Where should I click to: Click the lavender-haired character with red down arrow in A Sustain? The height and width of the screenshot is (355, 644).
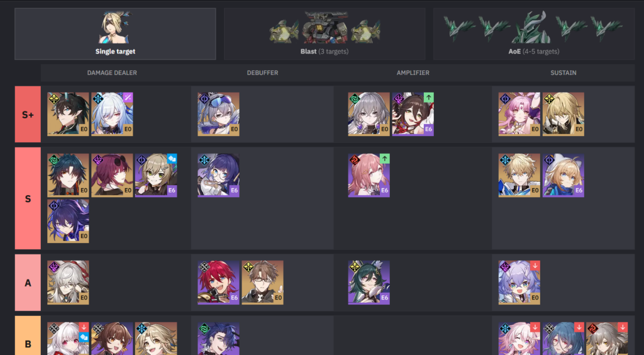pos(519,282)
